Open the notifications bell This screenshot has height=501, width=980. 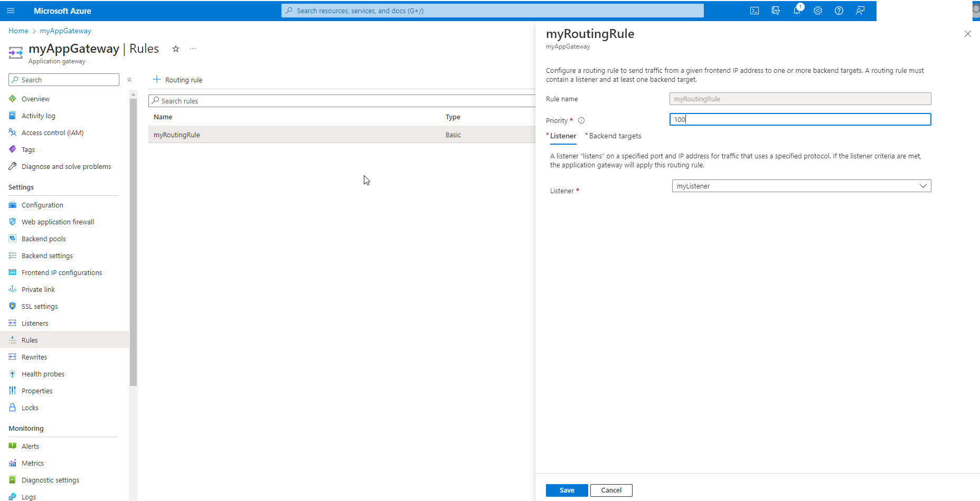(x=797, y=11)
